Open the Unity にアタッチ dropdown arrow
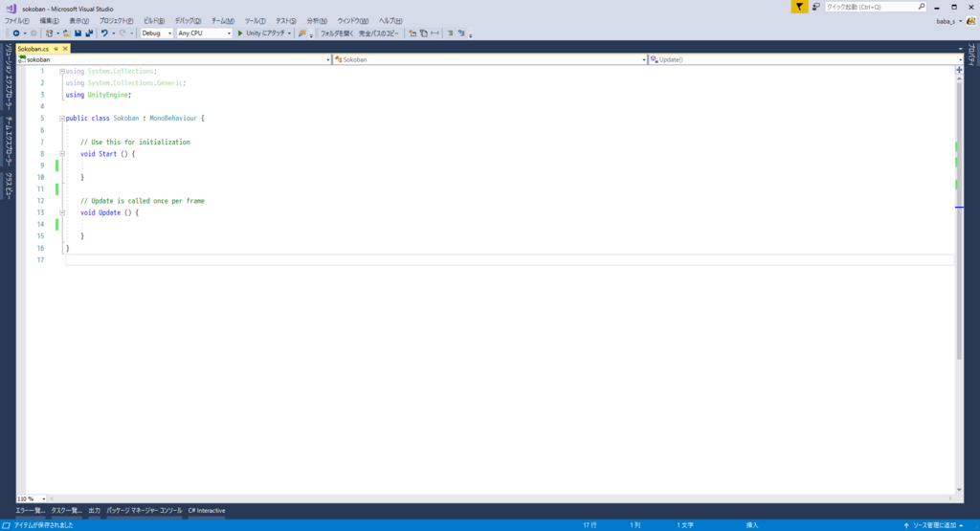Image resolution: width=980 pixels, height=531 pixels. click(x=289, y=33)
